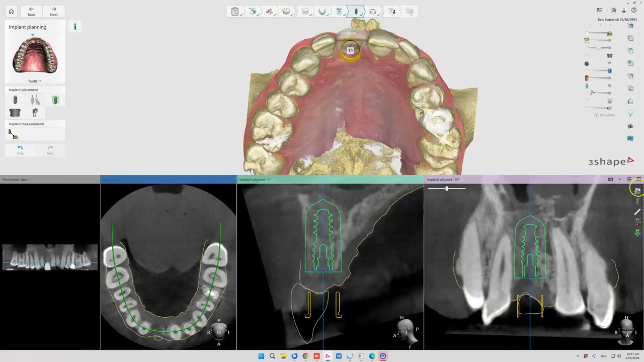Screen dimensions: 644x362
Task: Open the help question mark icon
Action: pos(634,10)
